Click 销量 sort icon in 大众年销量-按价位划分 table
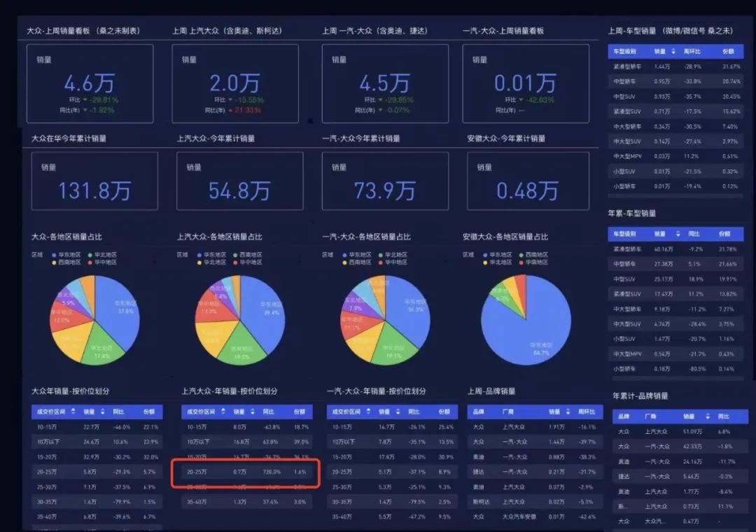756x532 pixels. tap(103, 412)
